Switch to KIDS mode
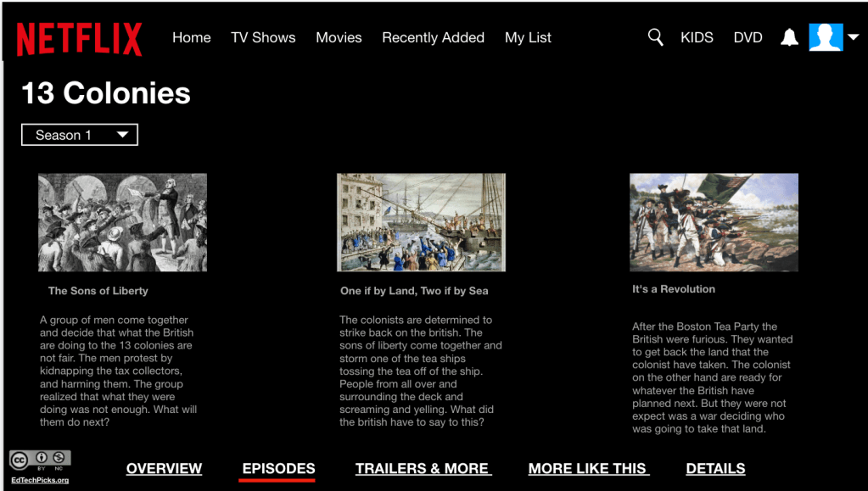Image resolution: width=868 pixels, height=491 pixels. 697,37
